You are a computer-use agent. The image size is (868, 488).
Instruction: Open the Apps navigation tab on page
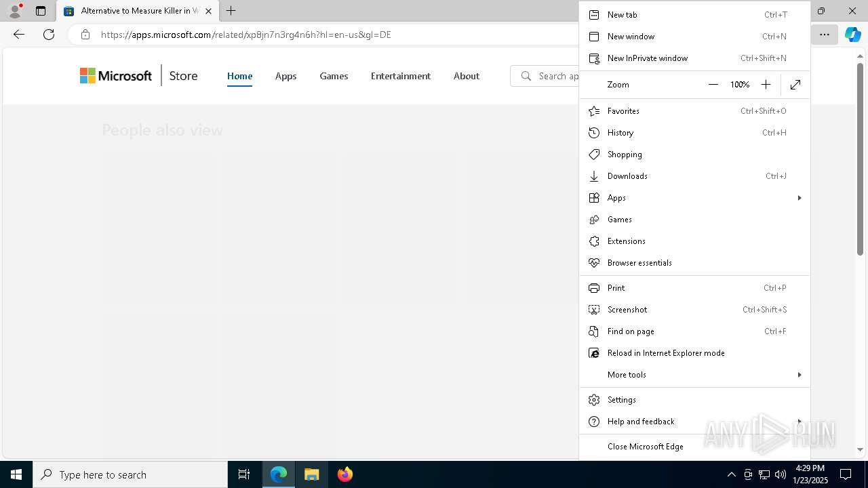(285, 76)
